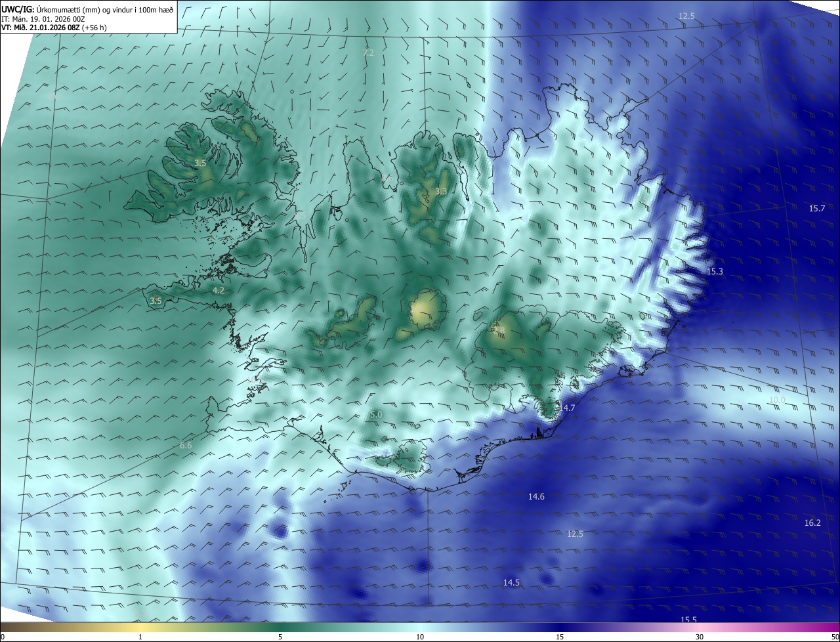
Task: Click the 16.2 value label in the map's southeast corner
Action: 812,523
